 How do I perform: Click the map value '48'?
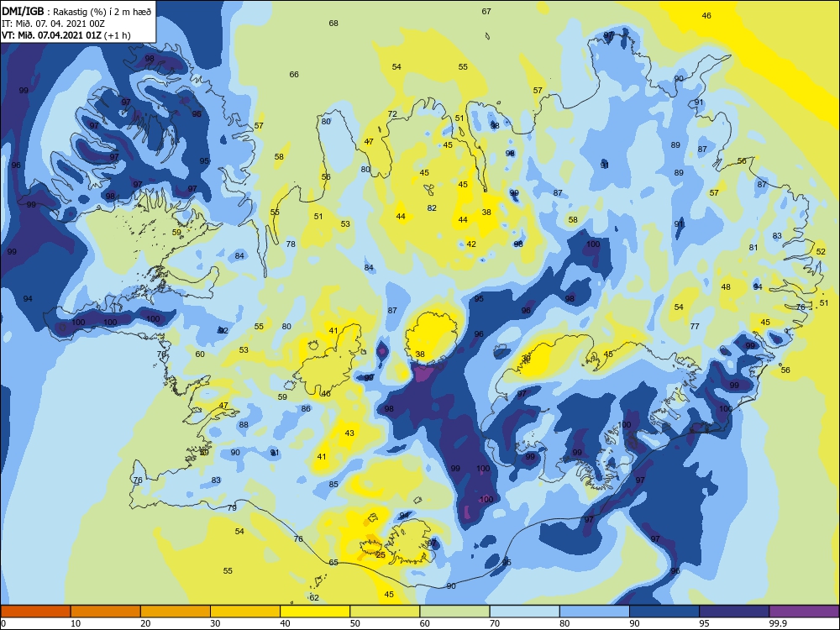[x=726, y=286]
